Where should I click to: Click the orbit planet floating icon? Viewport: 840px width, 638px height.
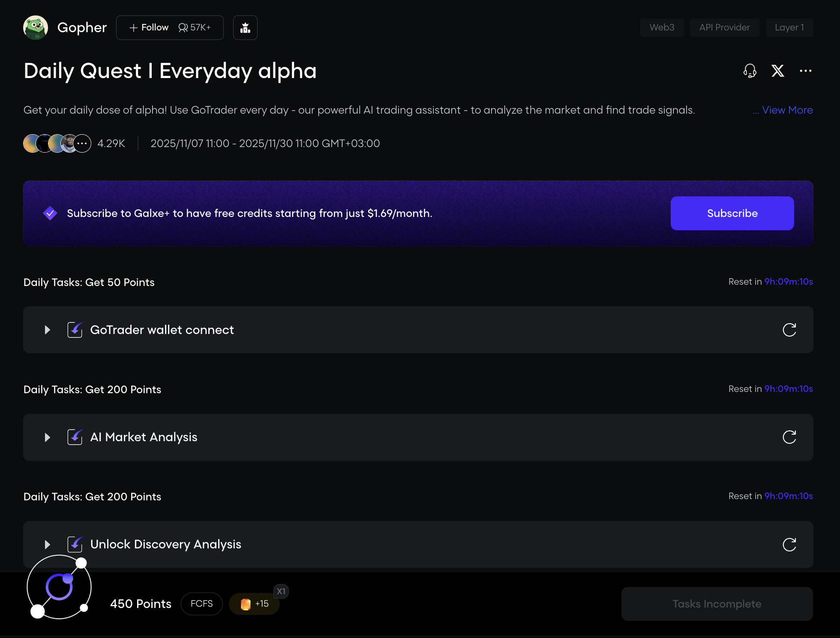(x=59, y=587)
